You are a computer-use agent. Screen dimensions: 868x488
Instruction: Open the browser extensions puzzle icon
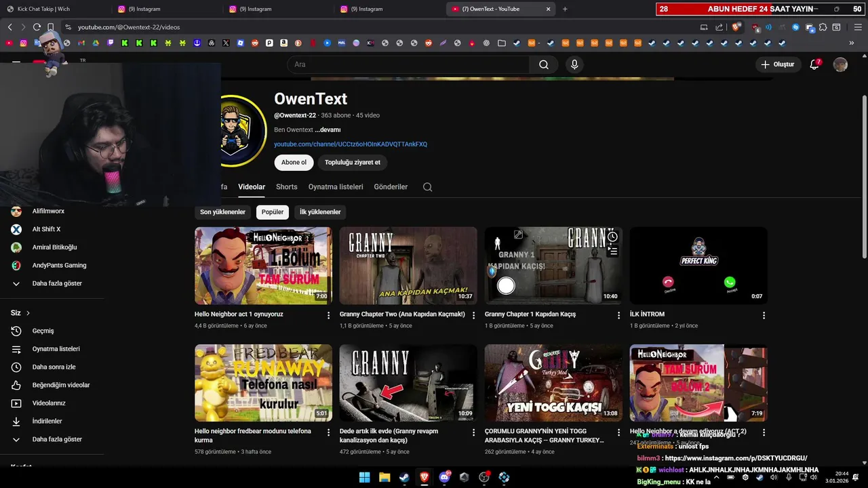click(823, 27)
